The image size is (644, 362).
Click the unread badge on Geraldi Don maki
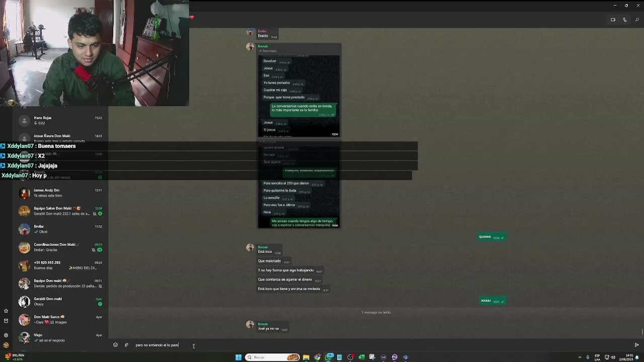click(x=100, y=304)
